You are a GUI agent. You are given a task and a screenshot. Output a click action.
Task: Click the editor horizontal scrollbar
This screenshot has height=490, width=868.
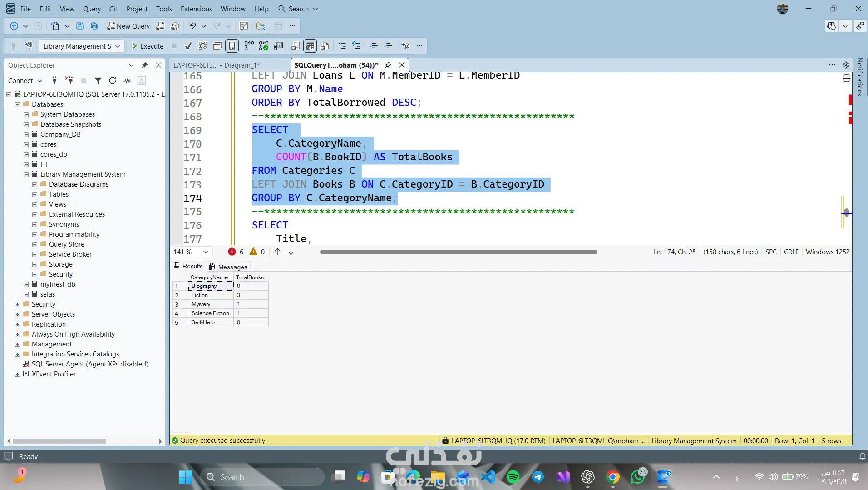pos(458,252)
